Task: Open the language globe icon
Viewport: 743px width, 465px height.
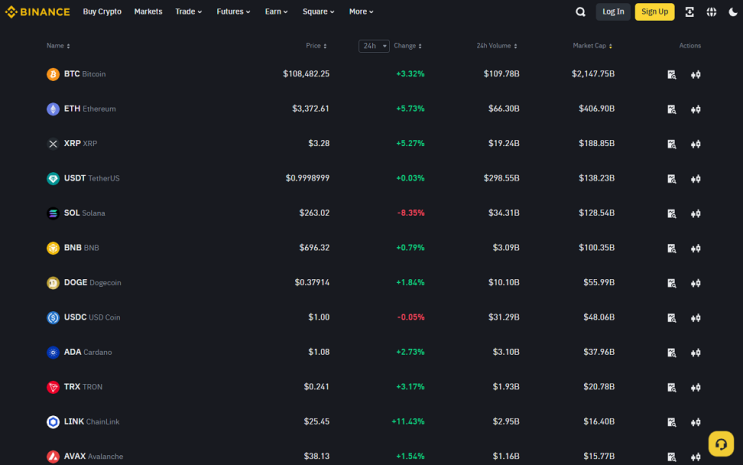Action: [x=711, y=12]
